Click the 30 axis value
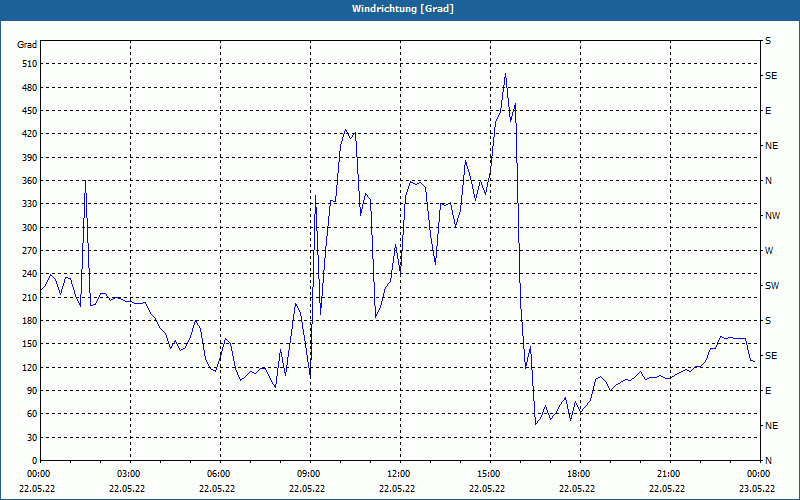The height and width of the screenshot is (500, 800). [x=33, y=437]
